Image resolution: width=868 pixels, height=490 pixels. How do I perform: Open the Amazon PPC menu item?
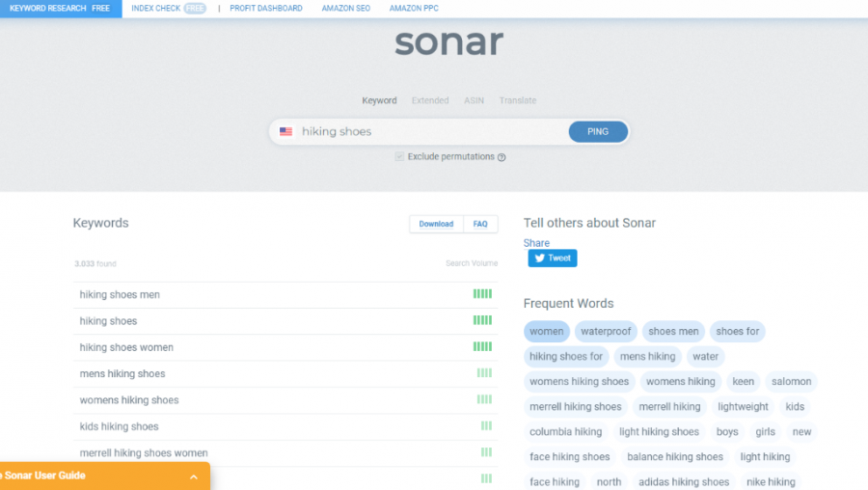414,9
